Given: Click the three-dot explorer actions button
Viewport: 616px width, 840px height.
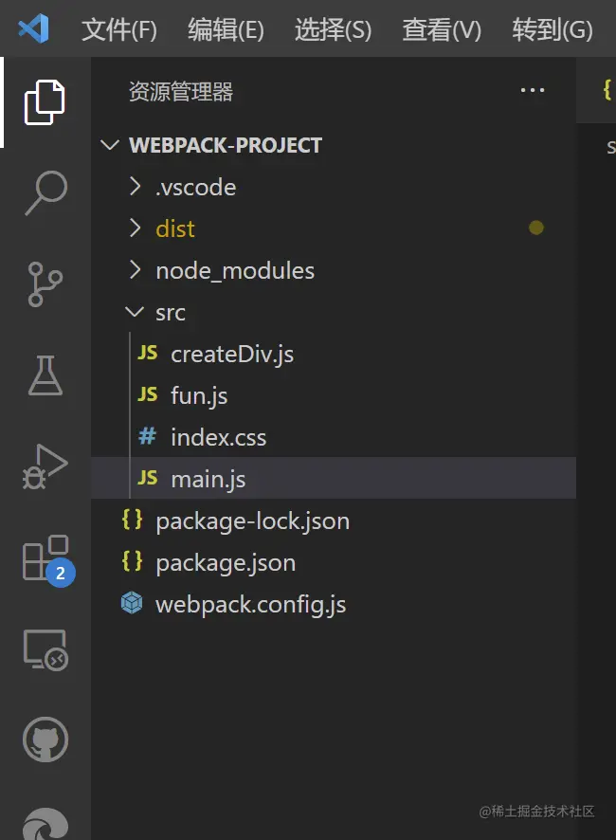Looking at the screenshot, I should click(533, 91).
